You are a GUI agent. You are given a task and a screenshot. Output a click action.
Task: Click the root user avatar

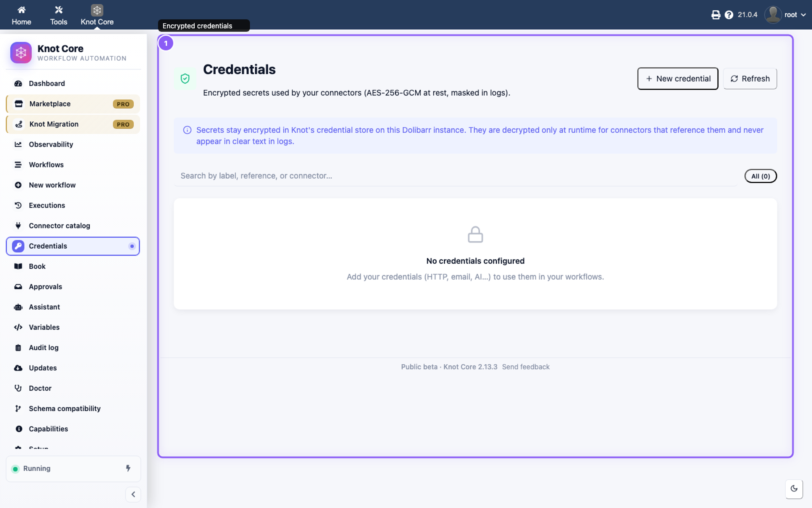(x=773, y=15)
